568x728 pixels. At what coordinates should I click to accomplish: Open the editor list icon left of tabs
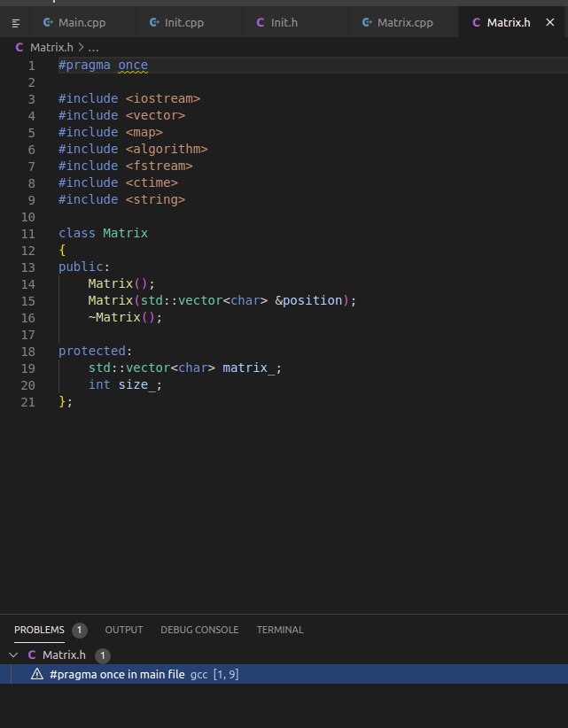16,23
